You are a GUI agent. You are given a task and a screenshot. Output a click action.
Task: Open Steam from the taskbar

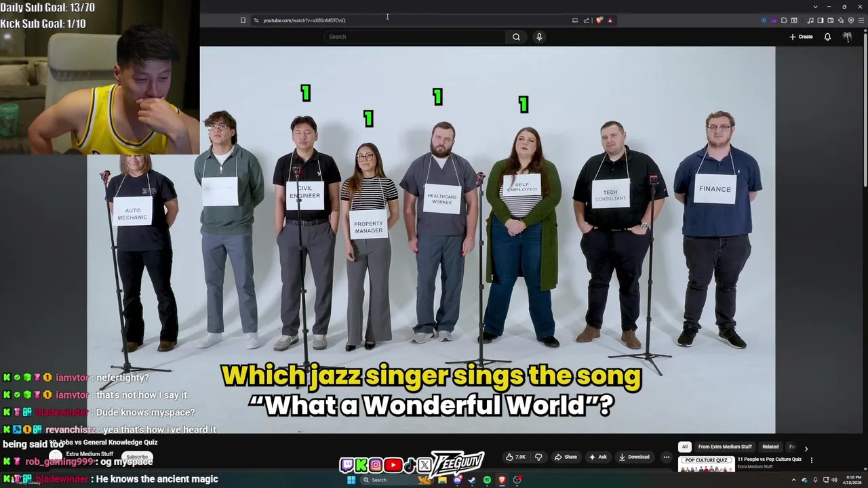[x=472, y=480]
